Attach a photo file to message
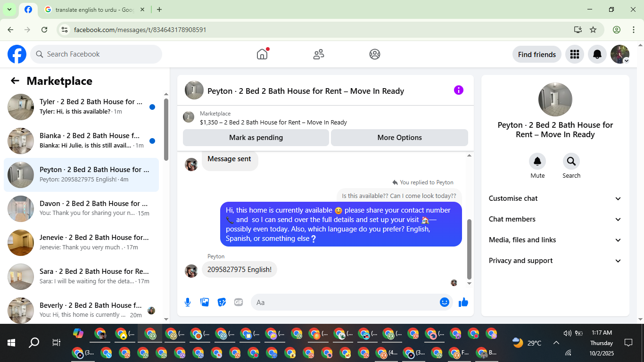 pyautogui.click(x=205, y=302)
